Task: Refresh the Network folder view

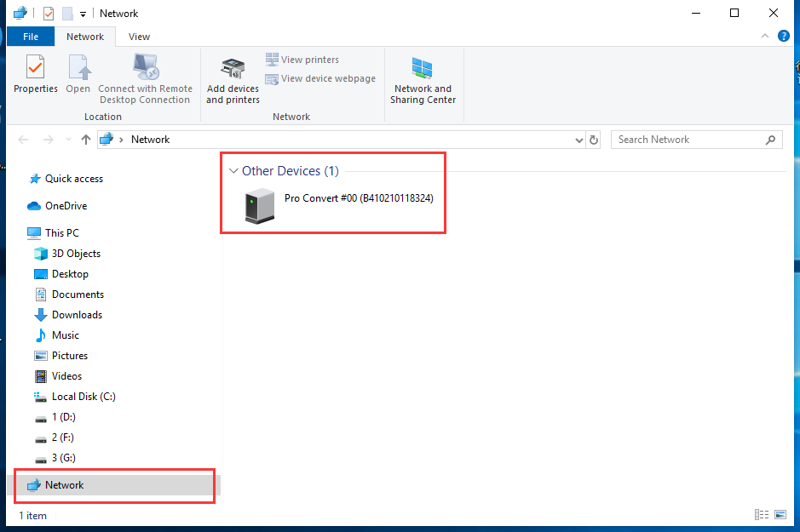Action: [x=594, y=140]
